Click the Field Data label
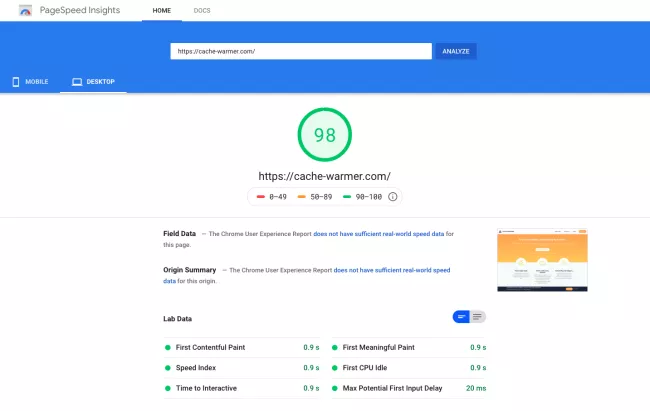650x411 pixels. pos(179,234)
